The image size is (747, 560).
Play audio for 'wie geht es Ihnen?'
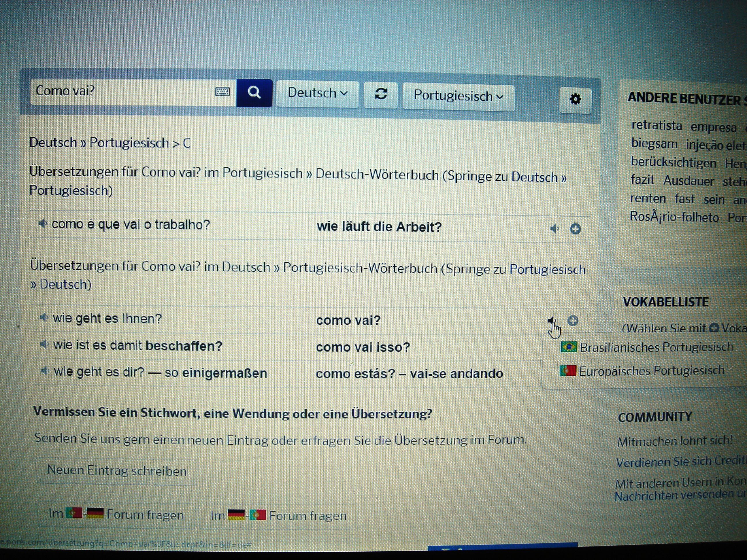44,318
